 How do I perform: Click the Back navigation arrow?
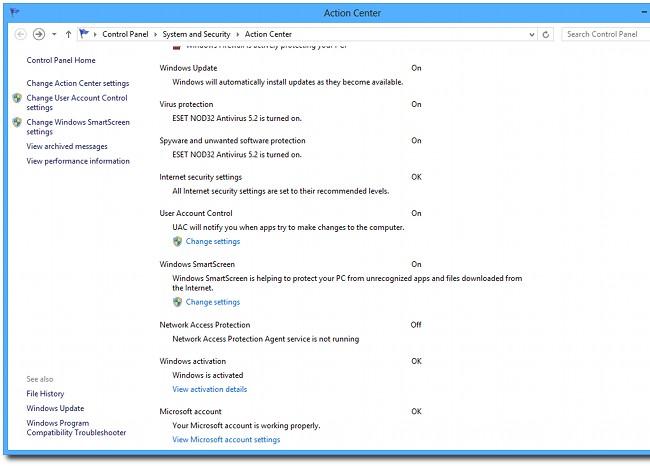click(20, 34)
